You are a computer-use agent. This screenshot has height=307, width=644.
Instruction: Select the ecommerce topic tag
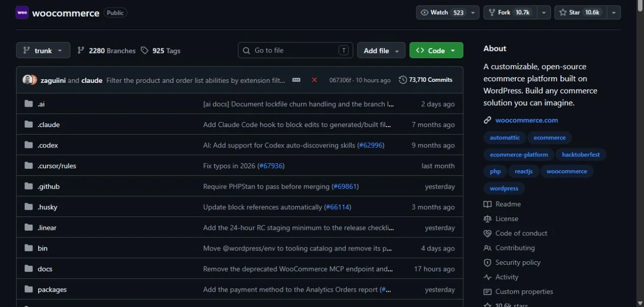tap(550, 138)
